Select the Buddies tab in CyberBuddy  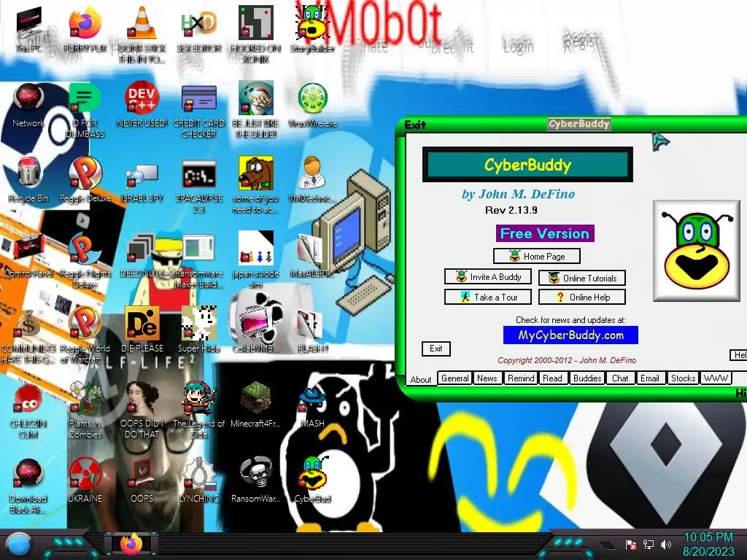(587, 378)
